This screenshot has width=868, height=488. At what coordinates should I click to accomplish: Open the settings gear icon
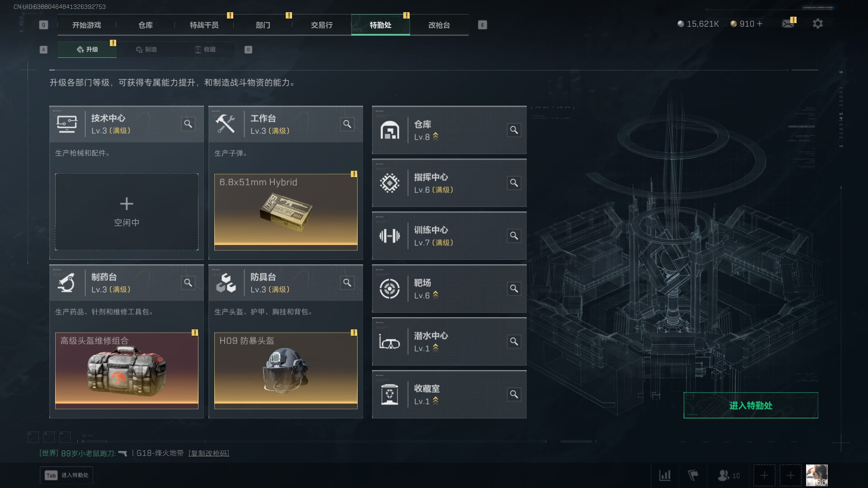click(818, 24)
